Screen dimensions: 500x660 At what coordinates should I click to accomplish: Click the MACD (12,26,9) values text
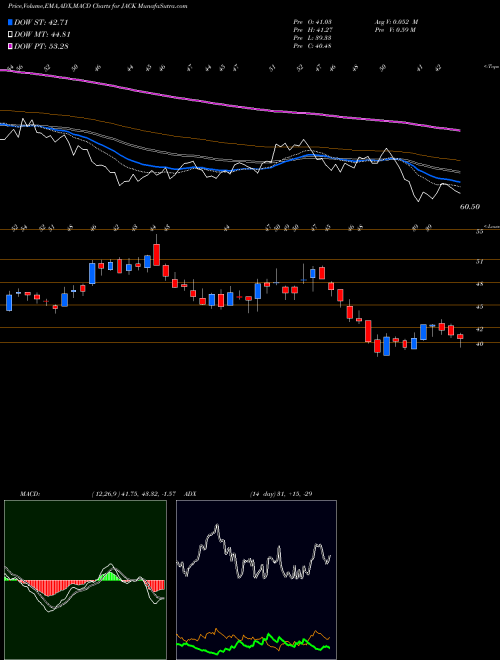tap(136, 494)
